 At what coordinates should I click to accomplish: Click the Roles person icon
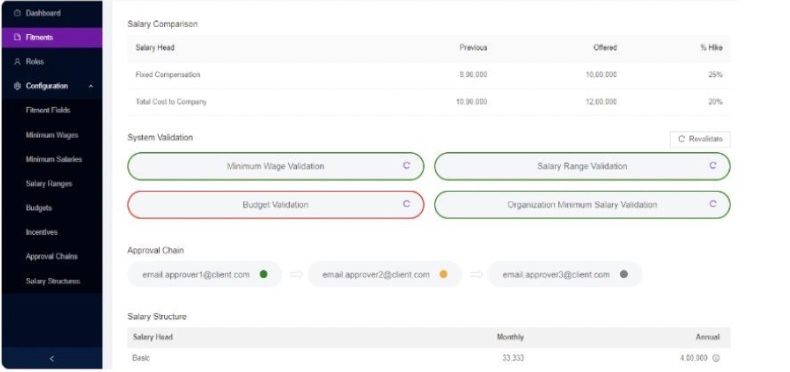[17, 61]
